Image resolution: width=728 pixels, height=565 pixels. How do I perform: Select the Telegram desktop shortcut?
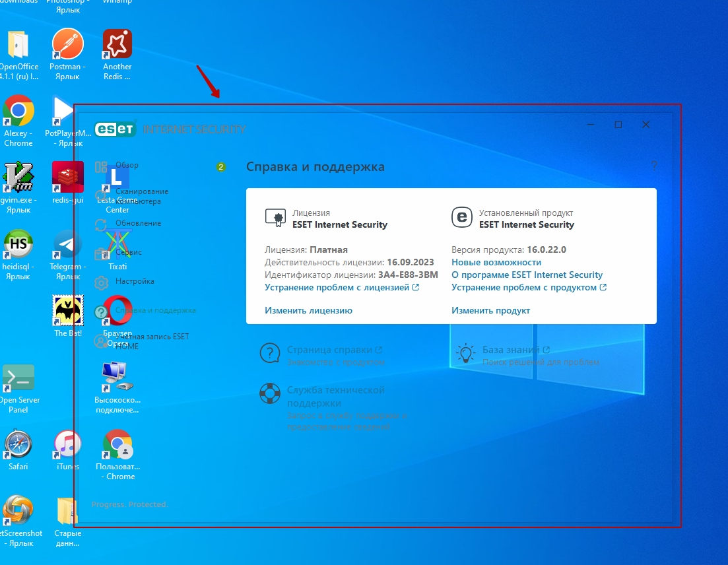[67, 246]
